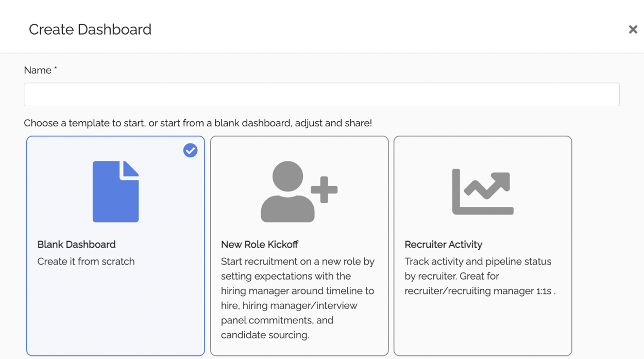Click the 'Blank Dashboard' title text
Viewport: 644px width, 359px height.
76,244
